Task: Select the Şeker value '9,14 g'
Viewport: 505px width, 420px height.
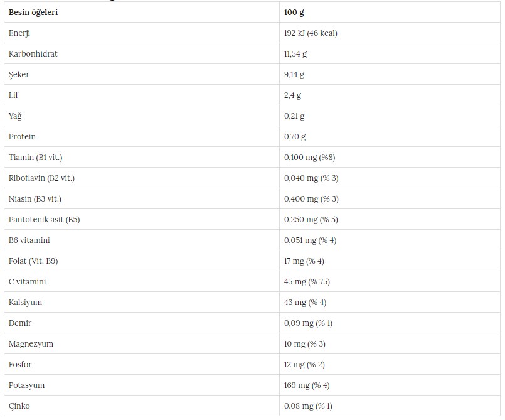Action: pyautogui.click(x=294, y=75)
